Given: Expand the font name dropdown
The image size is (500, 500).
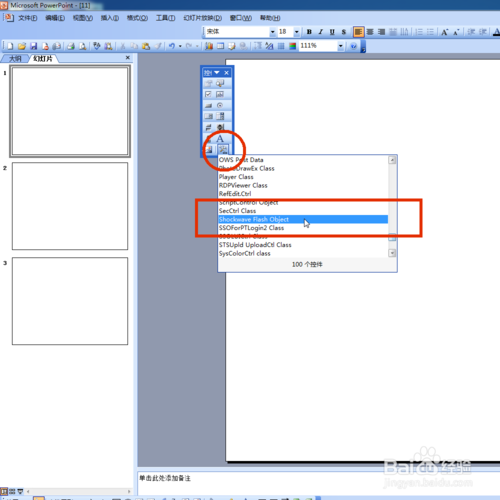Looking at the screenshot, I should pos(273,32).
